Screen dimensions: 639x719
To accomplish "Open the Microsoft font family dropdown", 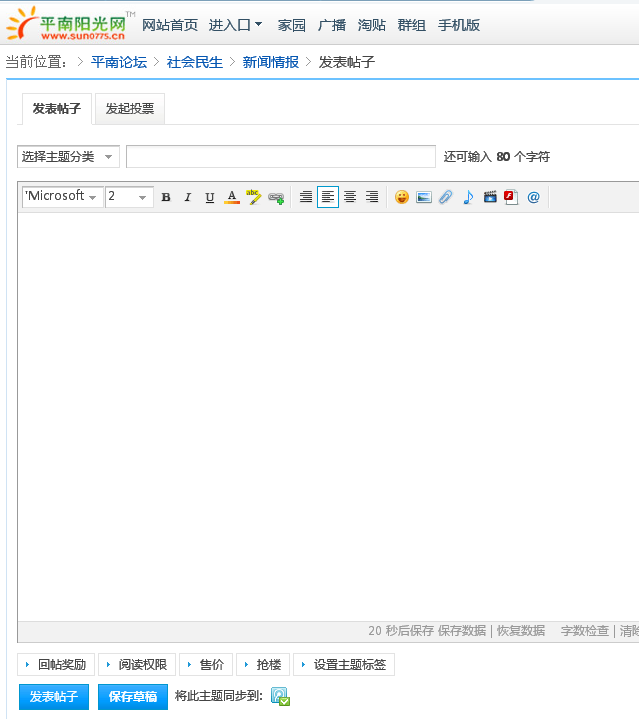I will (x=62, y=197).
